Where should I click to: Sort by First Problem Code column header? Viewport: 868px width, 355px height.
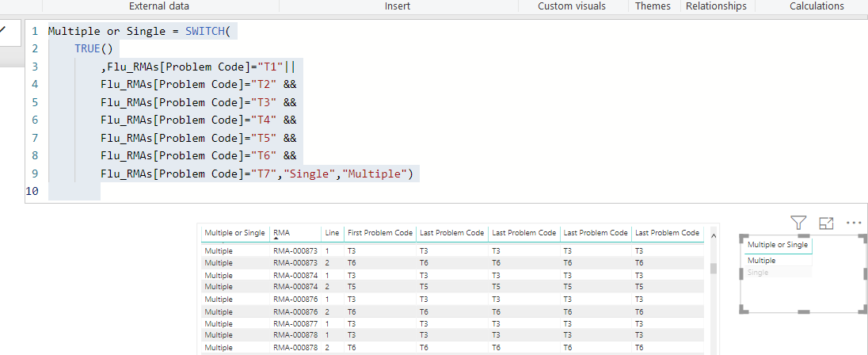[380, 233]
